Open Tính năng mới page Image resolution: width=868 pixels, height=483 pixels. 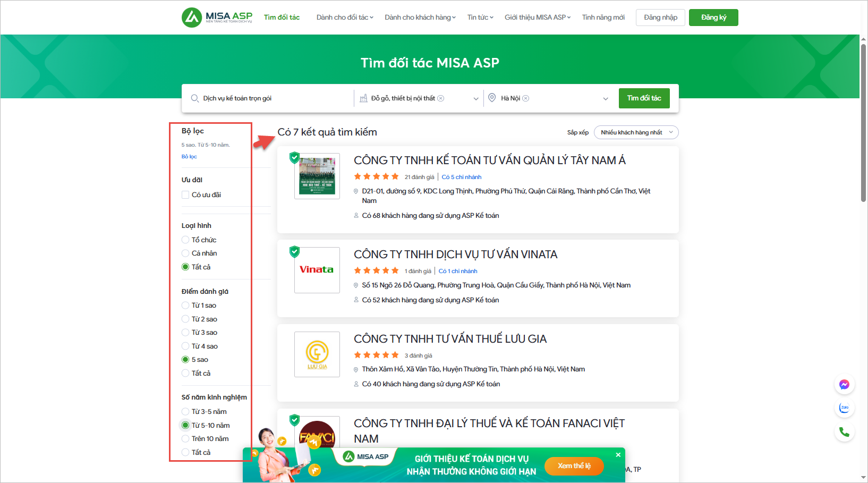(603, 18)
